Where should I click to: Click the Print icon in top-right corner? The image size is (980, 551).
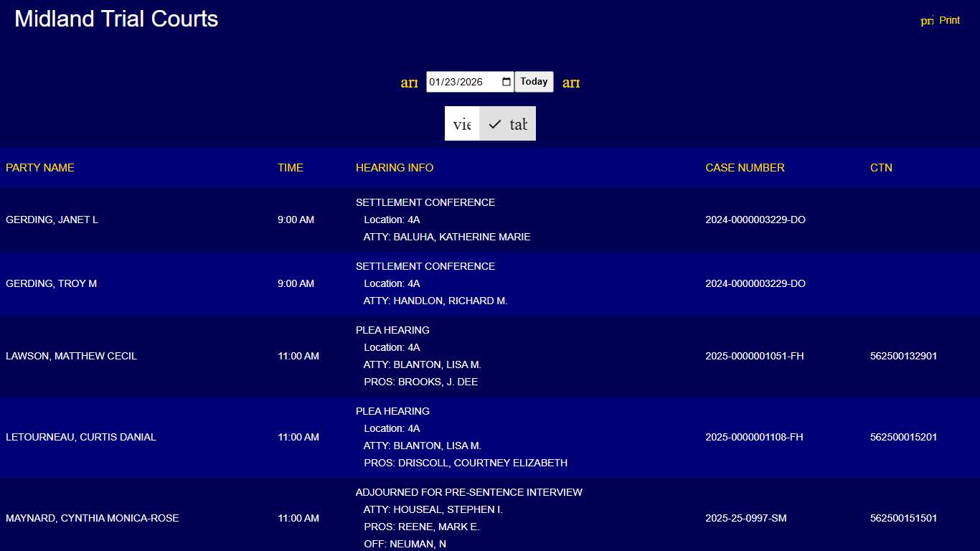click(927, 21)
